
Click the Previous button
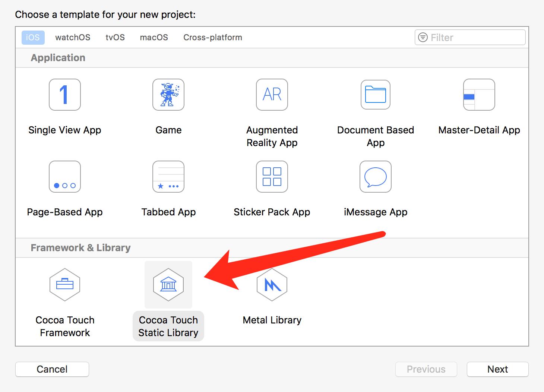point(426,369)
